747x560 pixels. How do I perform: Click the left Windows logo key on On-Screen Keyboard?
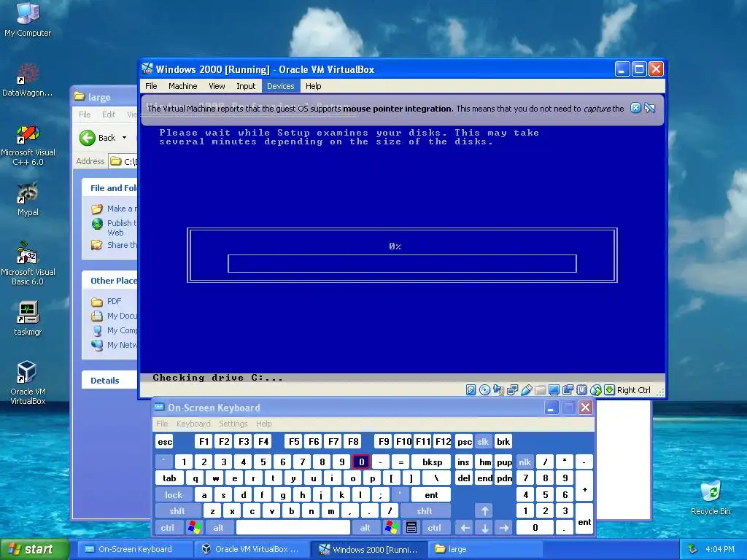coord(194,527)
